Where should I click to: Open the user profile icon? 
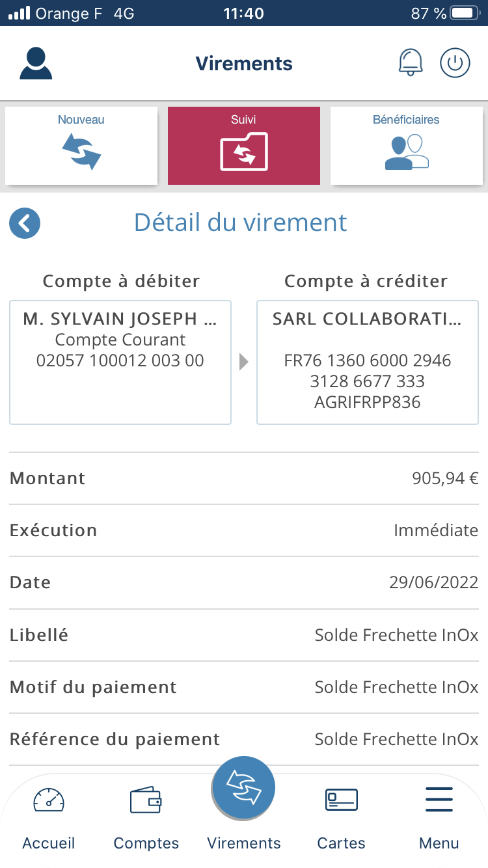point(36,64)
